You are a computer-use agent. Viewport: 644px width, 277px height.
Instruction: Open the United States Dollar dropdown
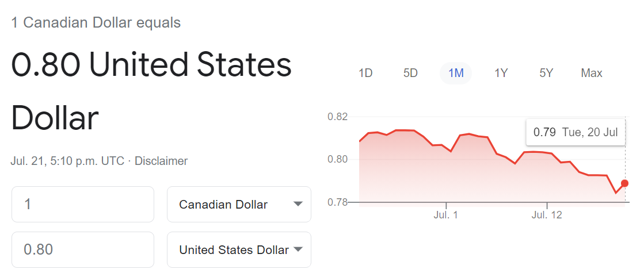tap(239, 249)
